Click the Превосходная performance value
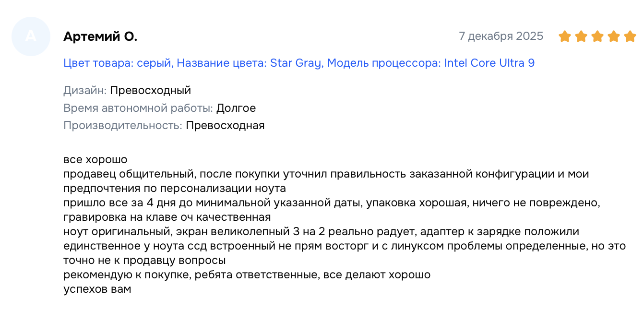Screen dimensions: 644x310 pyautogui.click(x=225, y=126)
